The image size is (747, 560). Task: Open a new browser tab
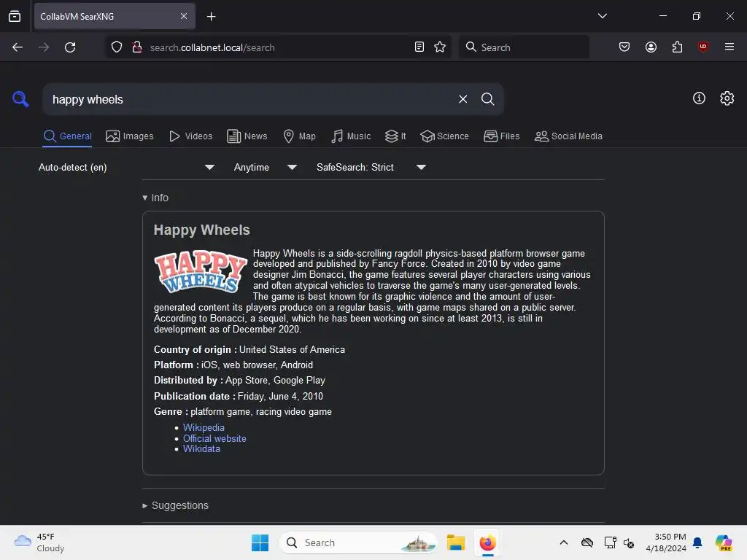pos(211,17)
